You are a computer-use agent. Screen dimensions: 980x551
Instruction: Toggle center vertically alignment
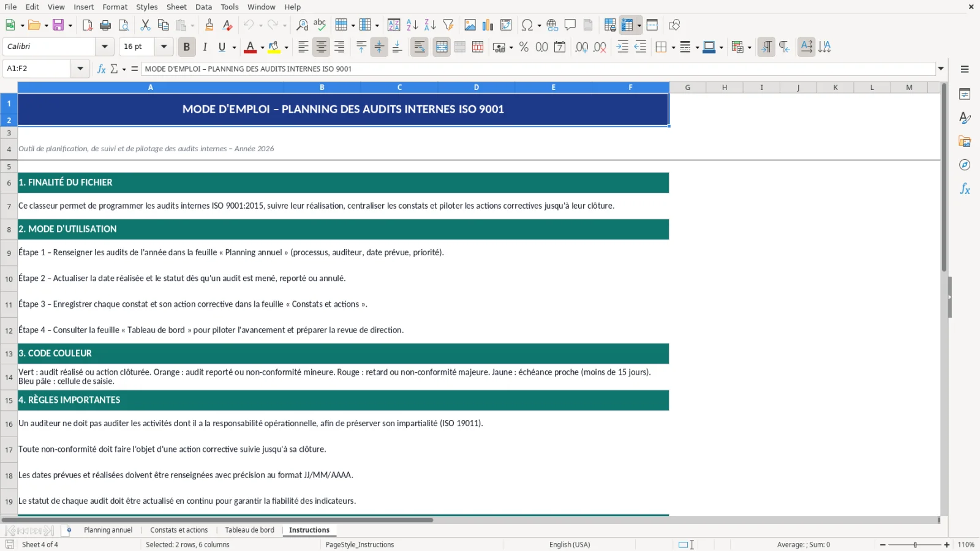click(379, 47)
